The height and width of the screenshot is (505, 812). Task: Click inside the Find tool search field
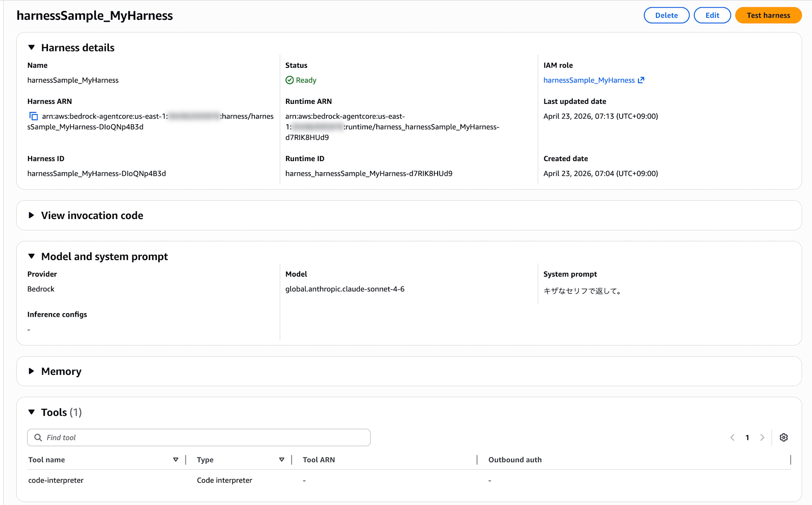point(162,437)
